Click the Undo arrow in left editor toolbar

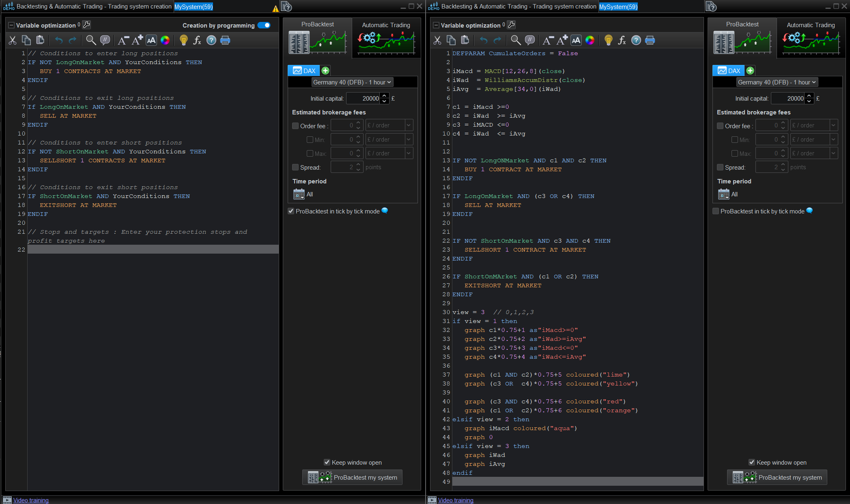click(59, 40)
